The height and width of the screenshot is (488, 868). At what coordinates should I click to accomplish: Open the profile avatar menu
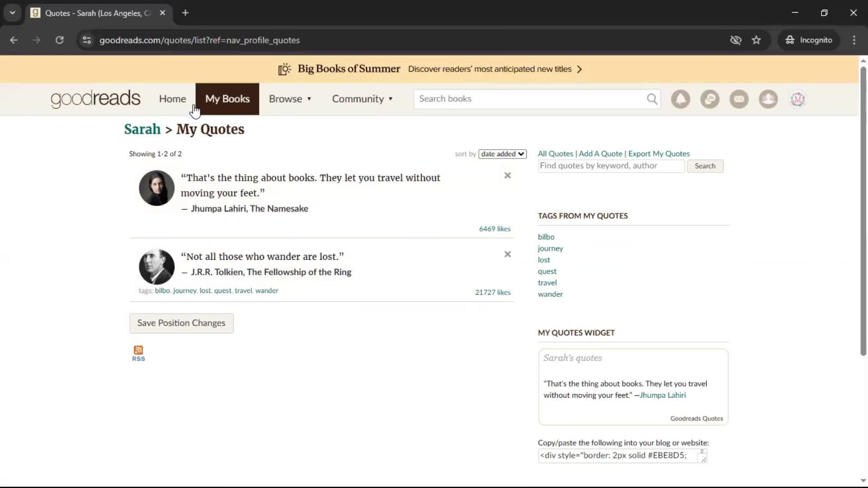click(x=798, y=99)
